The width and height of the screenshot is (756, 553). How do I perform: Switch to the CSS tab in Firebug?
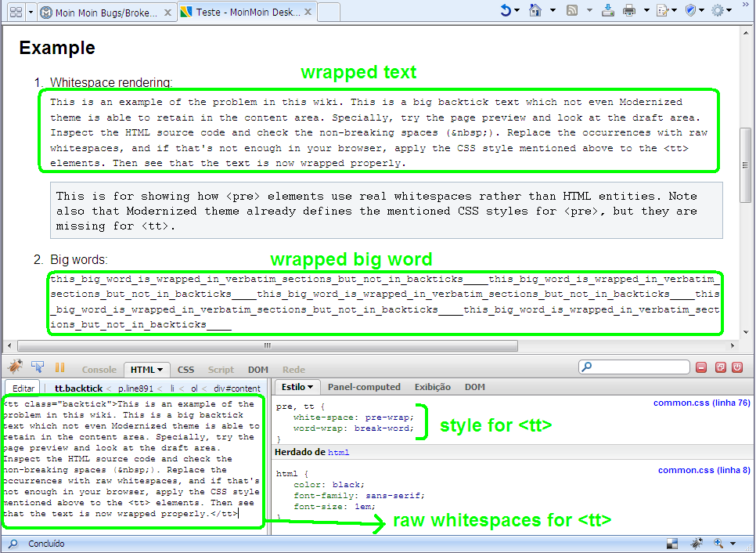(185, 370)
